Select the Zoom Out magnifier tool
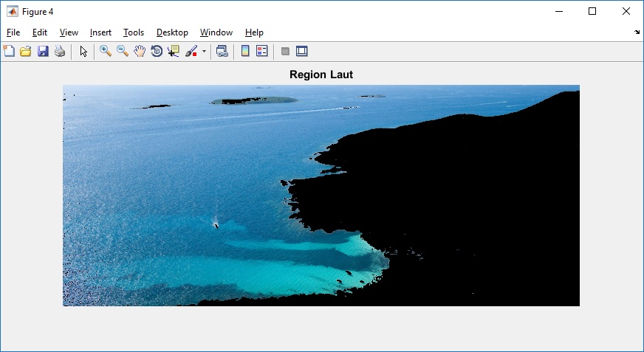The height and width of the screenshot is (352, 644). click(123, 51)
